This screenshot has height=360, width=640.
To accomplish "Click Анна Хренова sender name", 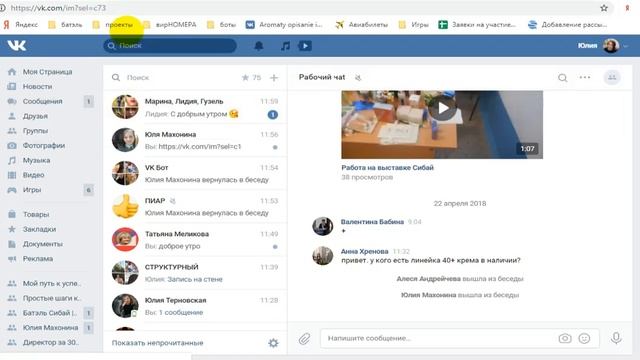I will coord(364,251).
